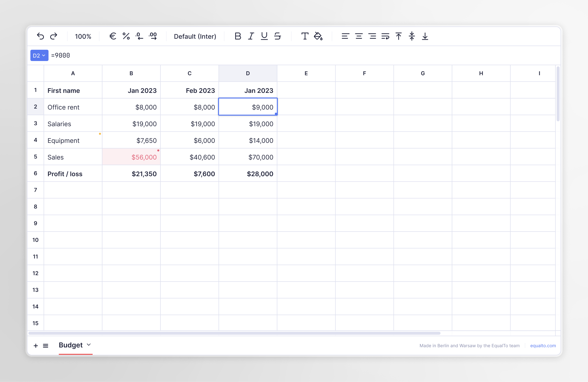
Task: Select the $21,350 profit cell
Action: coord(131,173)
